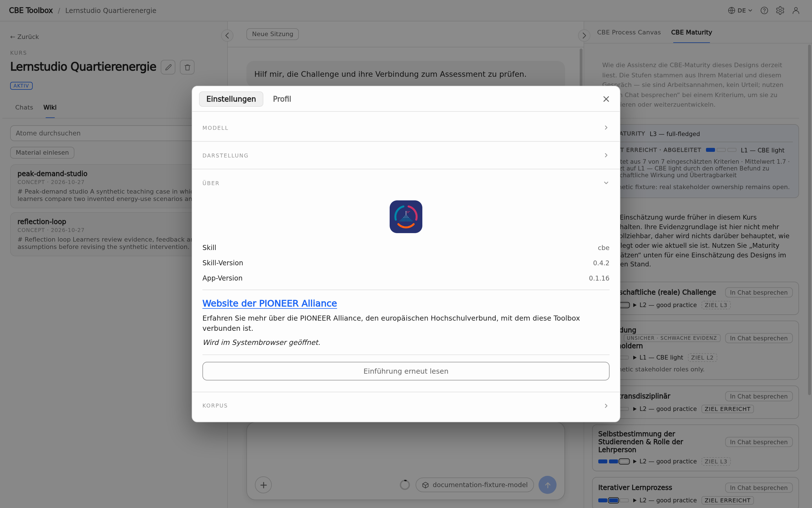The width and height of the screenshot is (812, 508).
Task: Switch to the Einstellungen tab
Action: coord(231,99)
